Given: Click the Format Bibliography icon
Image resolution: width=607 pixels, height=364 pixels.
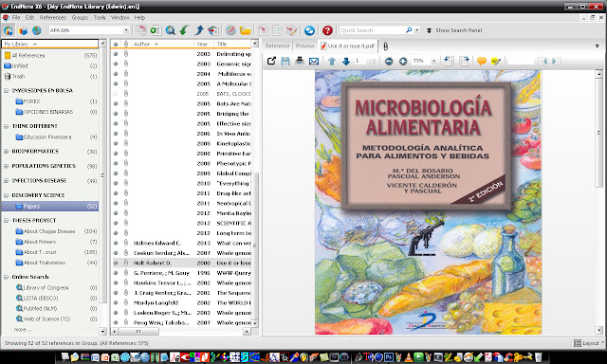Looking at the screenshot, I should 277,30.
